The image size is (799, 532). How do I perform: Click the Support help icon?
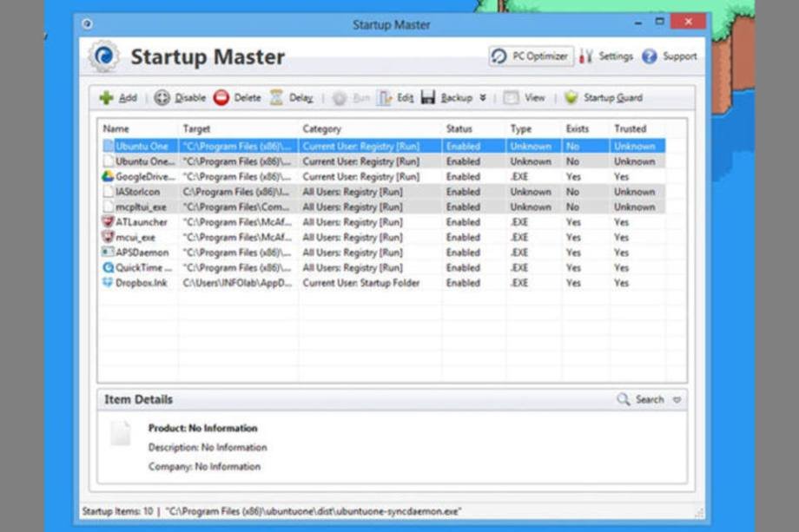coord(650,56)
